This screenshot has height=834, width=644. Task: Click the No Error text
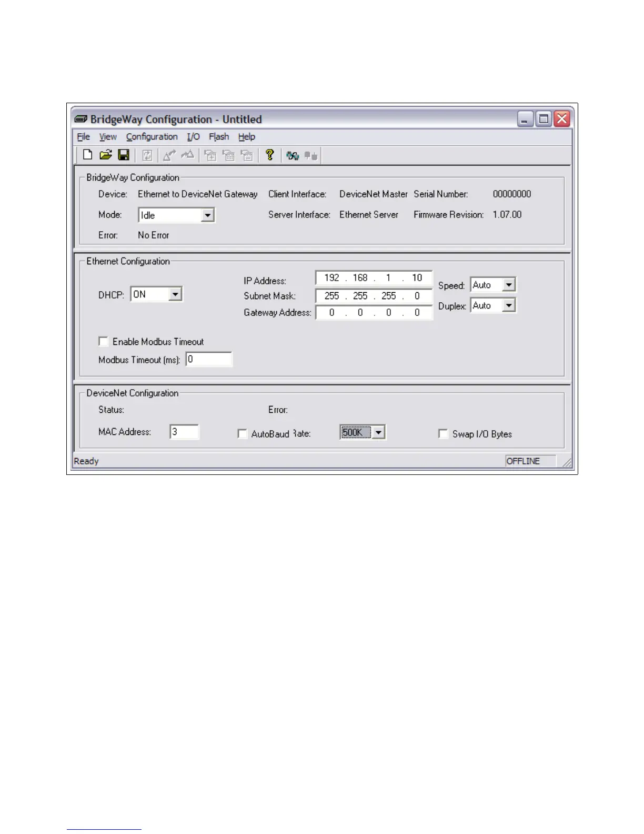153,235
